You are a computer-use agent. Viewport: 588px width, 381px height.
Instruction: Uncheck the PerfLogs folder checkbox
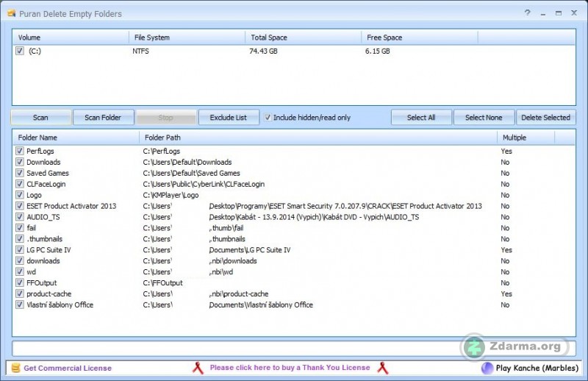[x=20, y=151]
